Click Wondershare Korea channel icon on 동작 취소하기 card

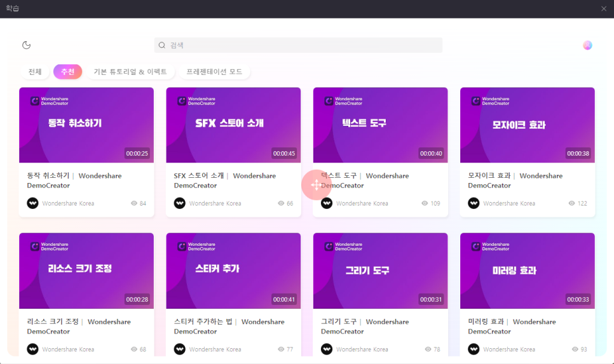32,203
